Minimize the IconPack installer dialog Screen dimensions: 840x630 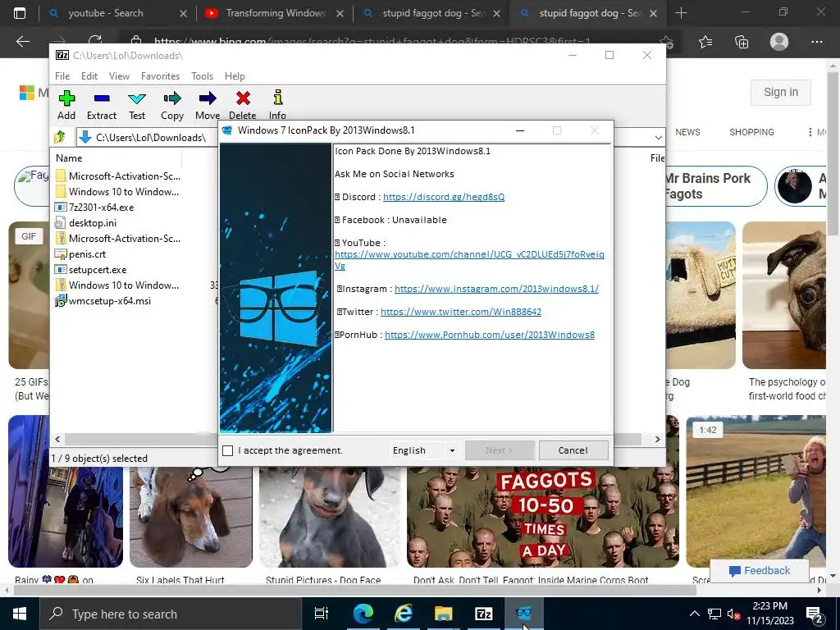(519, 130)
